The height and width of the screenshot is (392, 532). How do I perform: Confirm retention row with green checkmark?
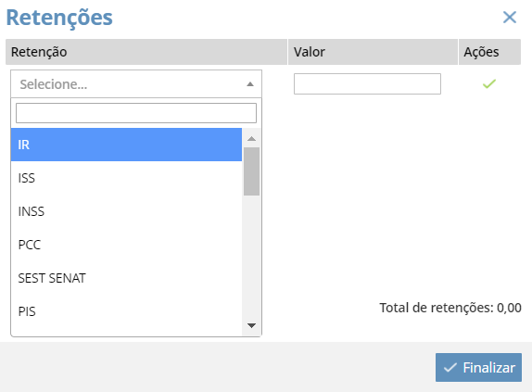click(489, 83)
